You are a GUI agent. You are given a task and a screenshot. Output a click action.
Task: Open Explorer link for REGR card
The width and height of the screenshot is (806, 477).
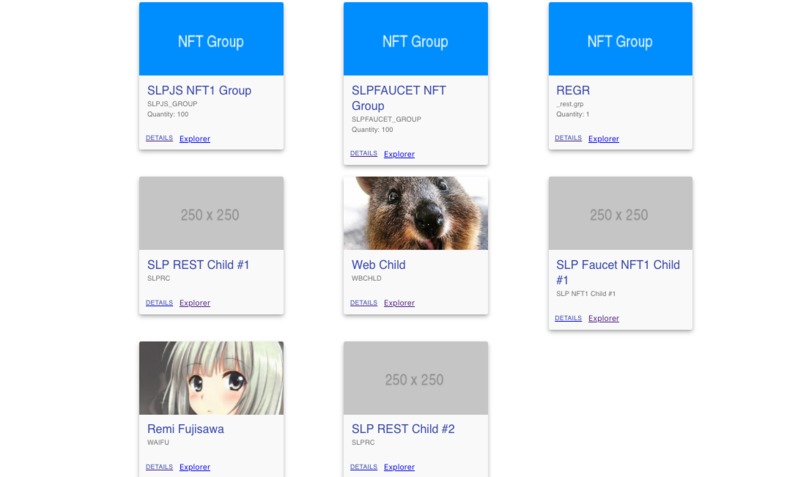point(604,139)
